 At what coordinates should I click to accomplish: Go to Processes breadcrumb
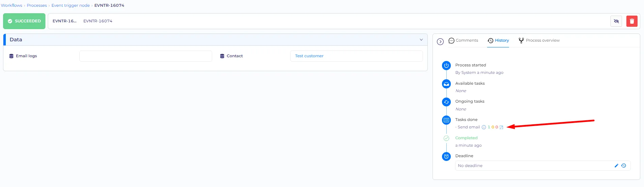point(37,5)
